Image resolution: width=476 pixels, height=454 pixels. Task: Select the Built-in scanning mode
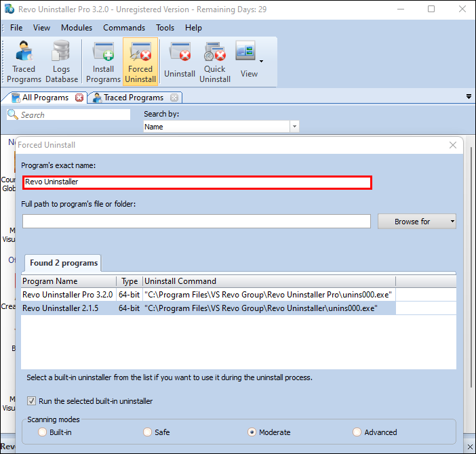(x=43, y=432)
